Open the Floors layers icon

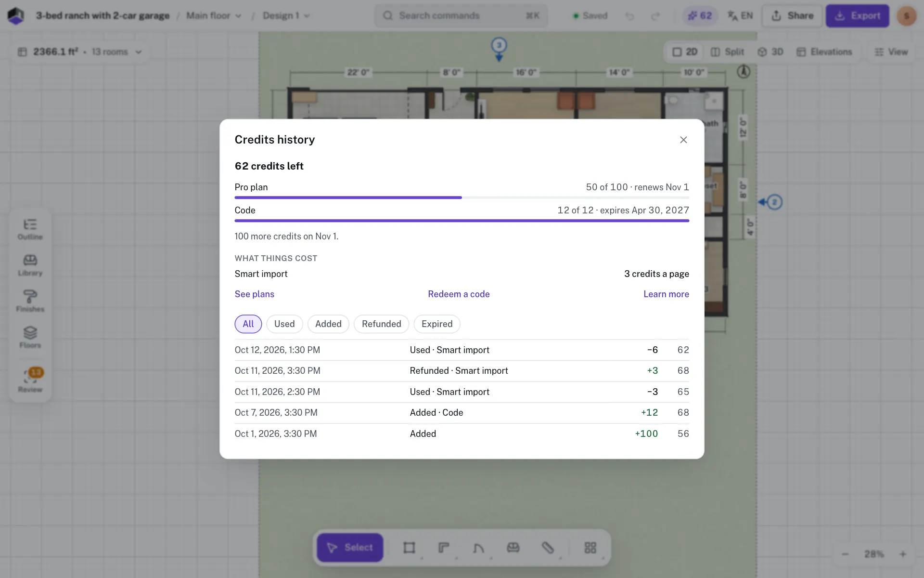click(x=30, y=338)
